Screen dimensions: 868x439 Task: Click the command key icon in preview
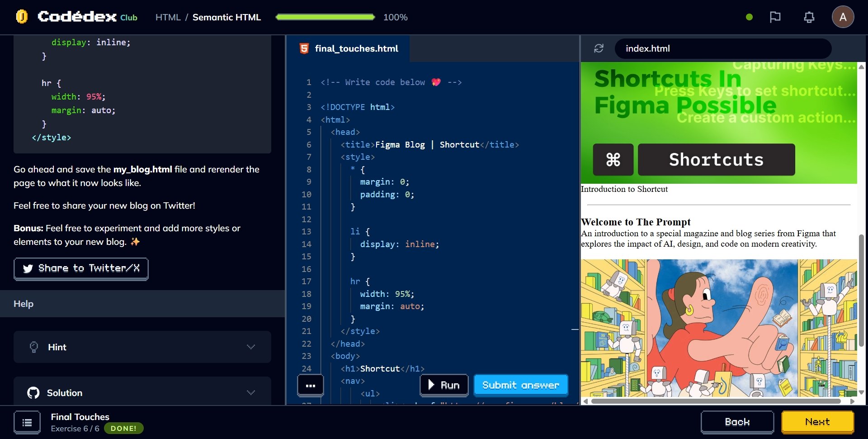[x=613, y=160]
